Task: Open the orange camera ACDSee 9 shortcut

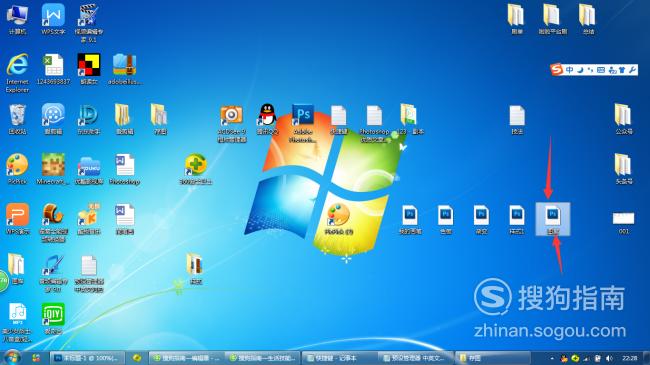Action: coord(232,123)
